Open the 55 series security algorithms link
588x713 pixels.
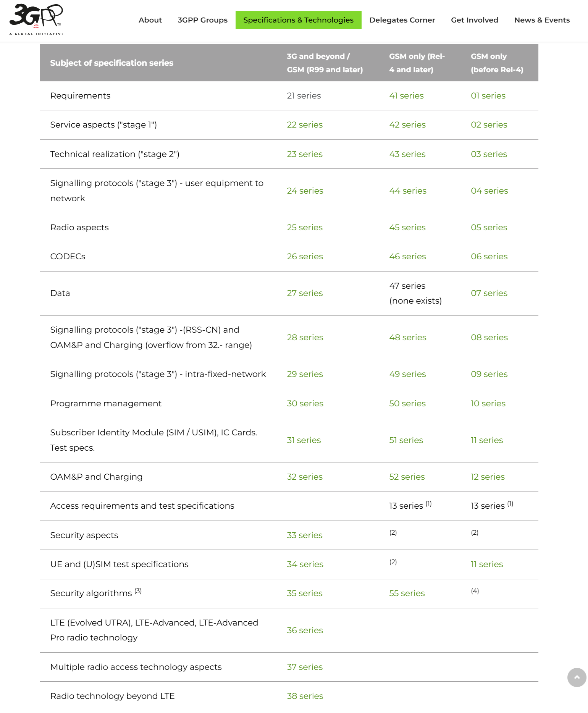coord(407,593)
